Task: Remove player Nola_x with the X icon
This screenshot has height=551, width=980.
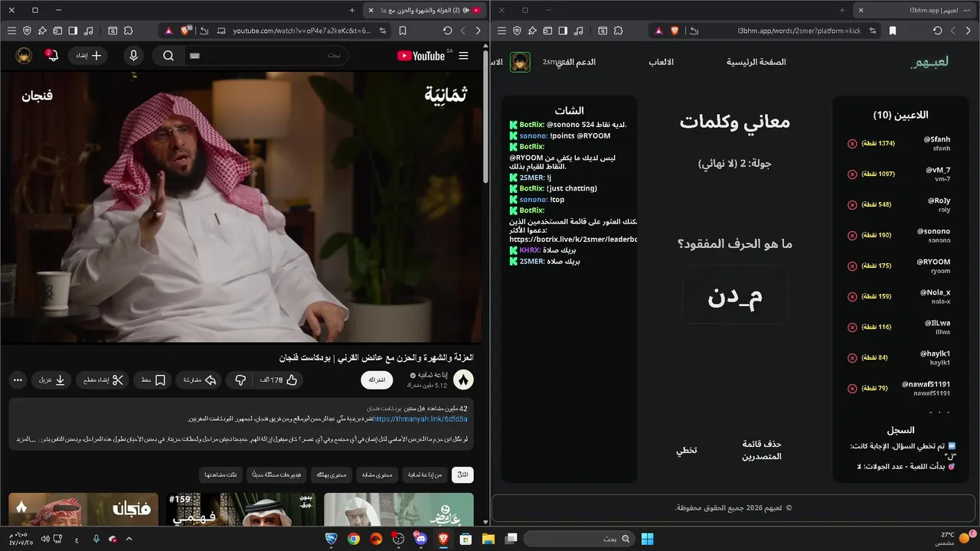Action: (852, 297)
